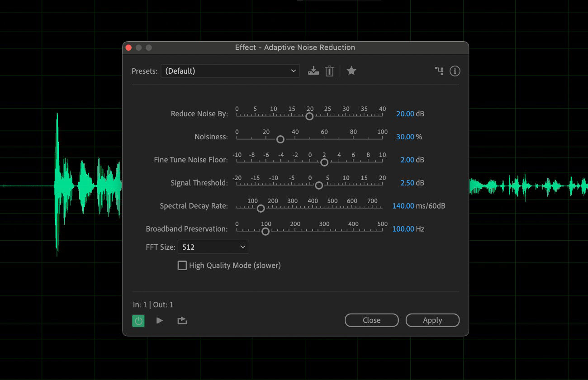Toggle favorite status with the star
Viewport: 588px width, 380px height.
(x=351, y=71)
